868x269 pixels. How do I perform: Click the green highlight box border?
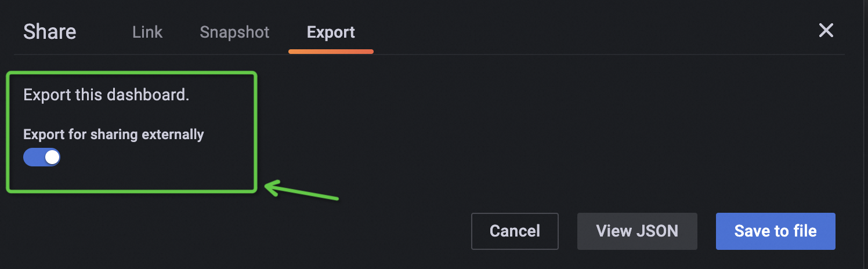tap(131, 73)
